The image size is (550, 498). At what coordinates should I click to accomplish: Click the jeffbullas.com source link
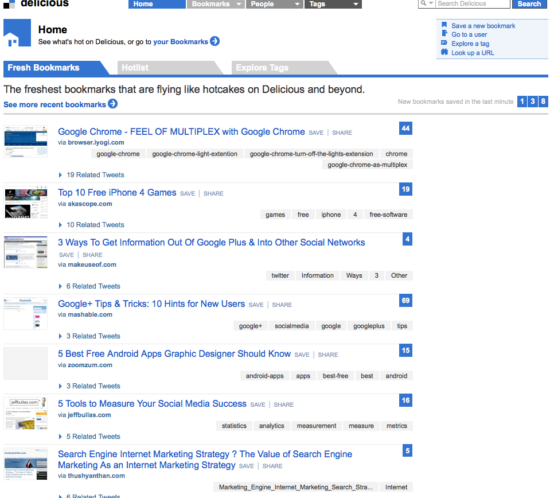pos(89,415)
